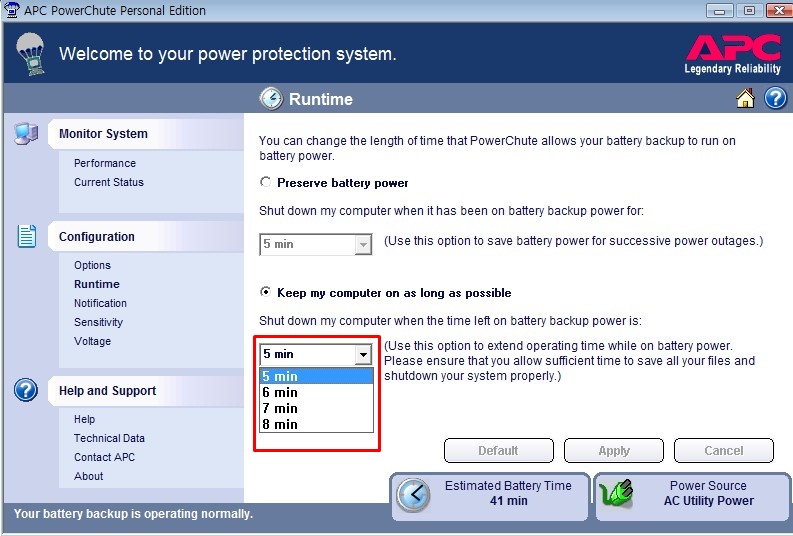Click the Runtime clock icon in header
This screenshot has width=793, height=536.
[271, 99]
